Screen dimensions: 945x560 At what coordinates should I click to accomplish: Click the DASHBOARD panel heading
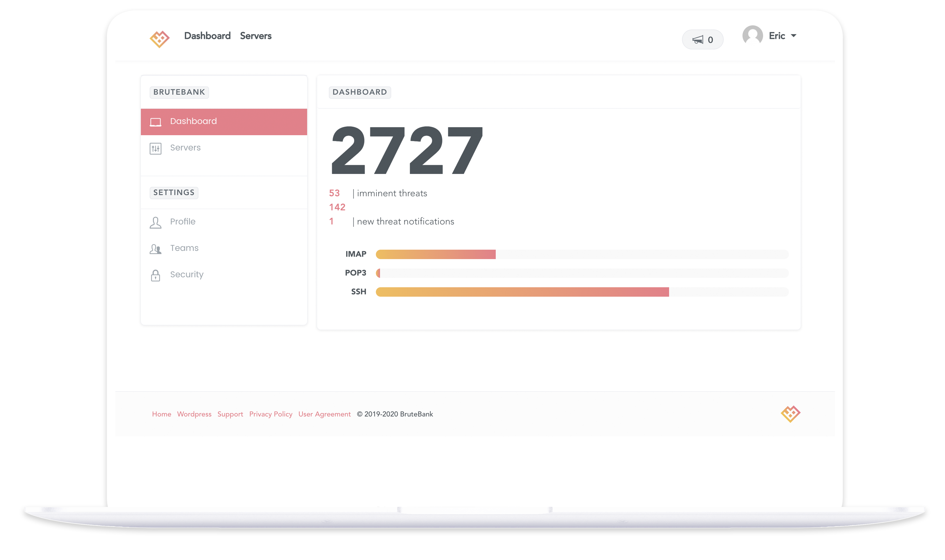click(359, 92)
